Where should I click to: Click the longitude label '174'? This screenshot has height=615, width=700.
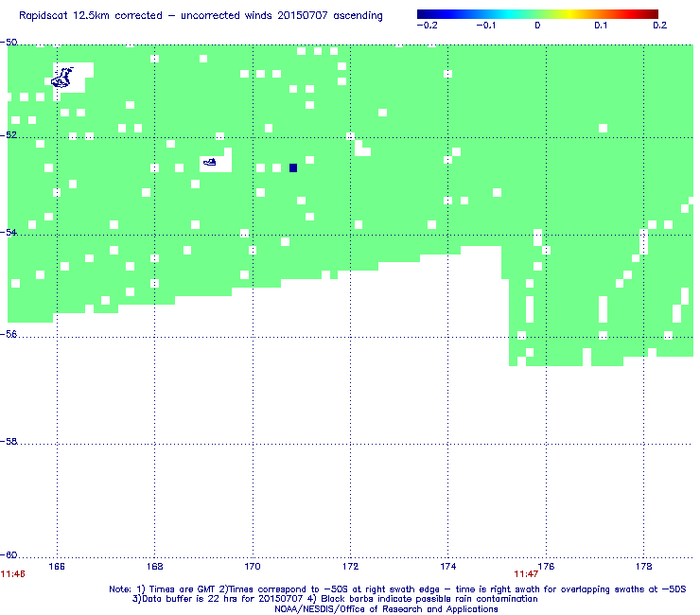(x=448, y=567)
